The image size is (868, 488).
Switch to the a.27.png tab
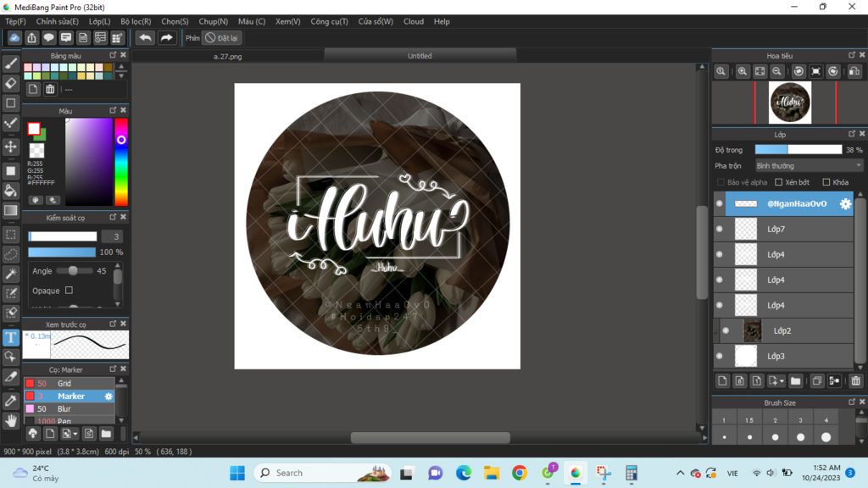(x=227, y=56)
